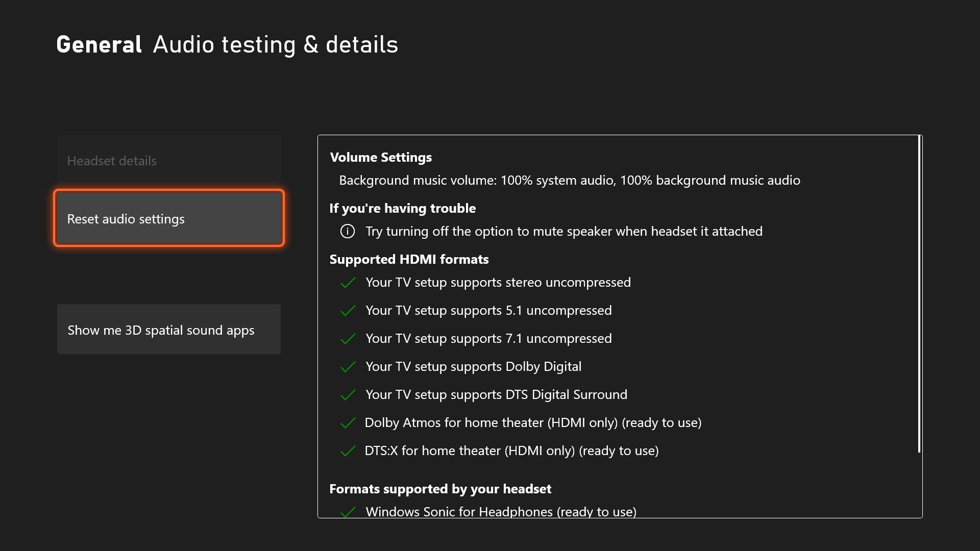980x551 pixels.
Task: Click the mute speaker troubleshooting tip text
Action: click(563, 232)
